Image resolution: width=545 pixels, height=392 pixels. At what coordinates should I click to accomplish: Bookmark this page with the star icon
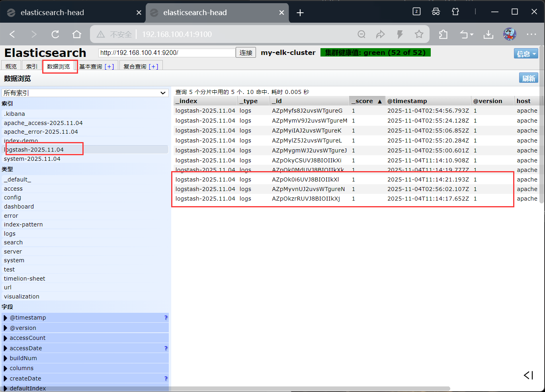pyautogui.click(x=419, y=34)
